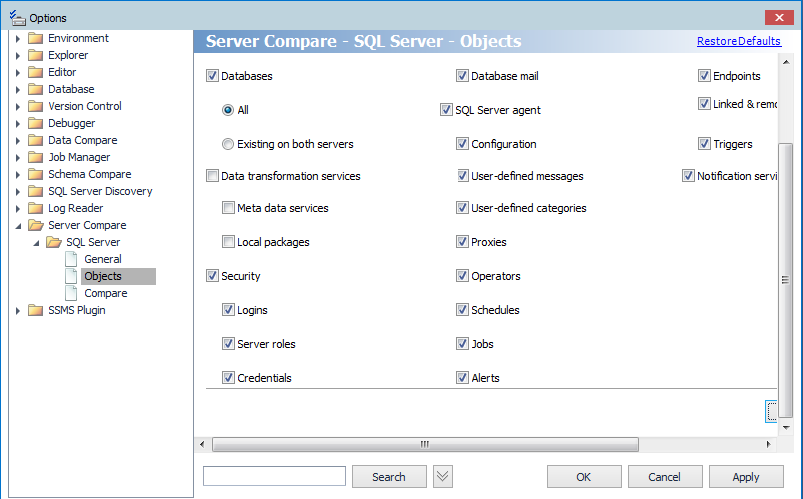The height and width of the screenshot is (499, 803).
Task: Click the Objects page document icon
Action: (71, 276)
